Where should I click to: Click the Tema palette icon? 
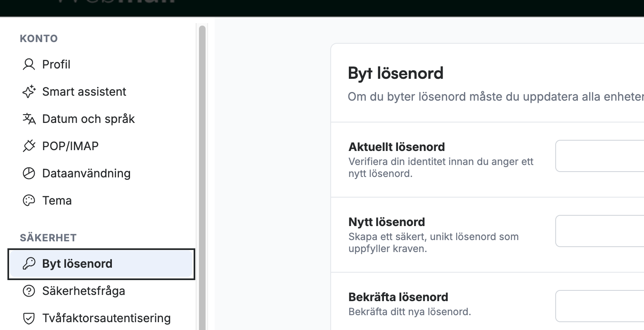pyautogui.click(x=28, y=200)
